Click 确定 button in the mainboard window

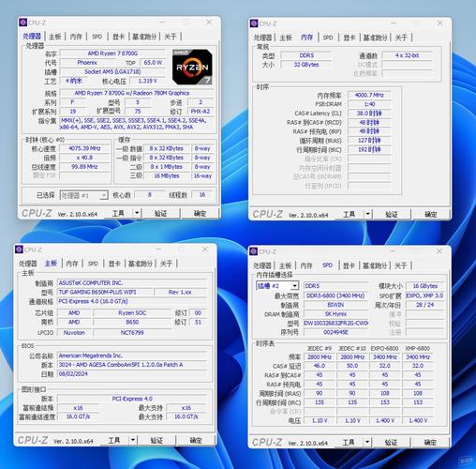point(196,440)
